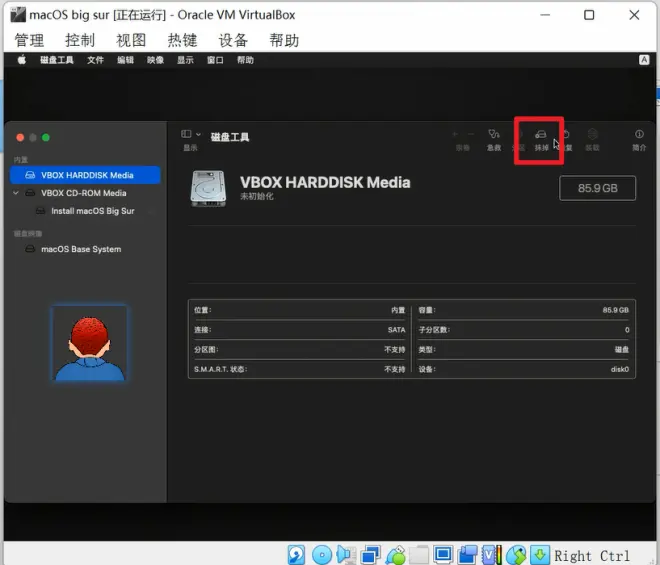660x565 pixels.
Task: Click the VirtualBox window app icon
Action: click(18, 15)
